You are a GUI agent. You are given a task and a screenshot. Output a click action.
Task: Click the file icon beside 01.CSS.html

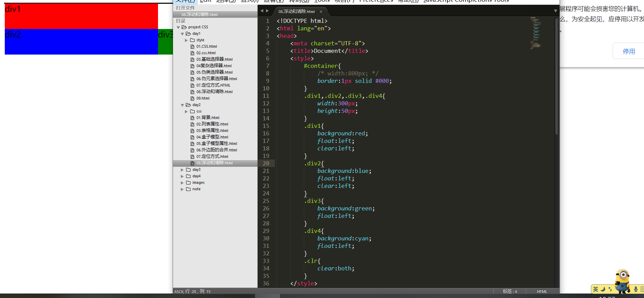[x=192, y=47]
